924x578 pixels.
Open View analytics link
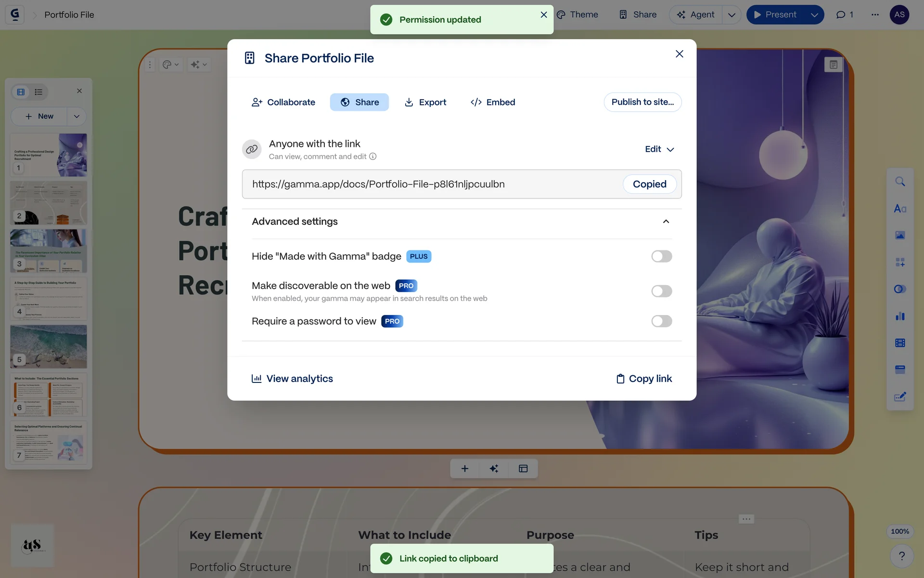click(292, 379)
